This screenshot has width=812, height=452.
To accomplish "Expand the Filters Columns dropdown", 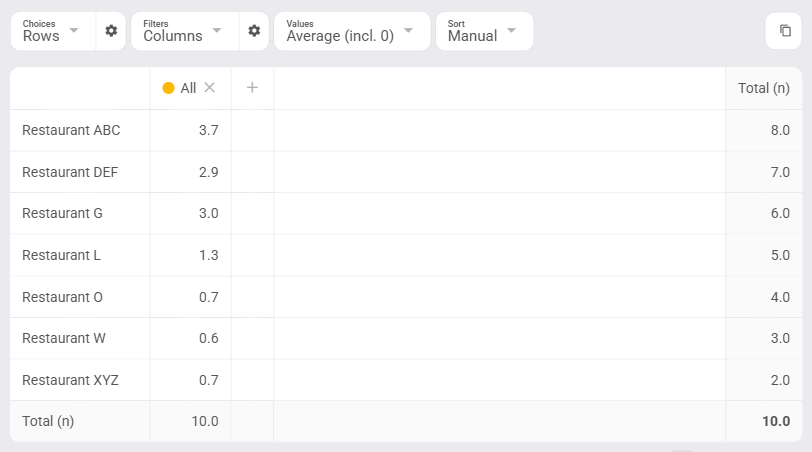I will 185,31.
